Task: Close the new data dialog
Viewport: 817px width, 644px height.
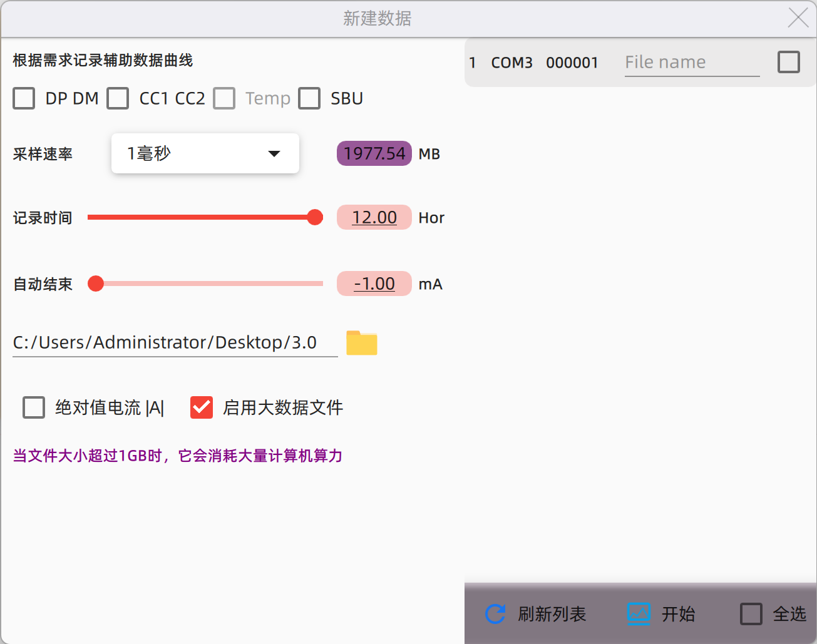Action: [x=798, y=18]
